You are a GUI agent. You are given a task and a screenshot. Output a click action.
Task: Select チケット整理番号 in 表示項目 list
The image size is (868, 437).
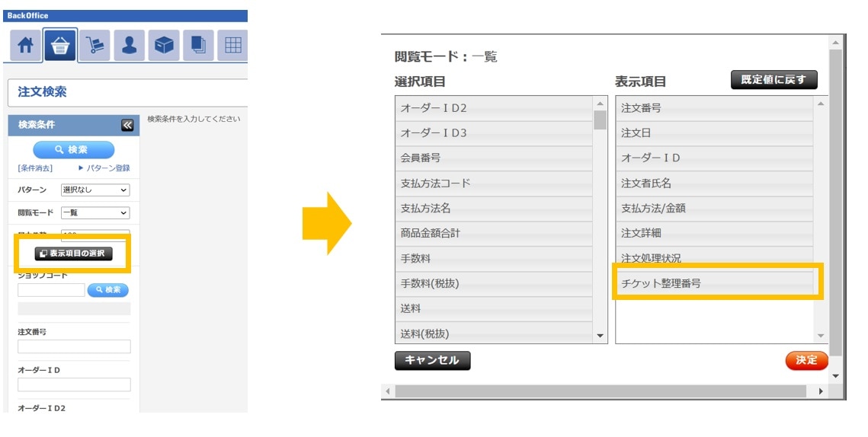[715, 284]
